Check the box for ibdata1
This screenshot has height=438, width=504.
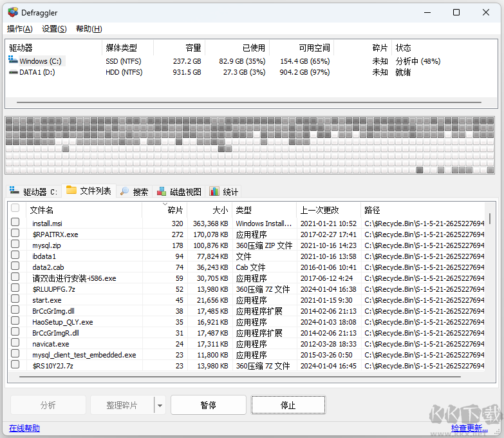tap(15, 254)
